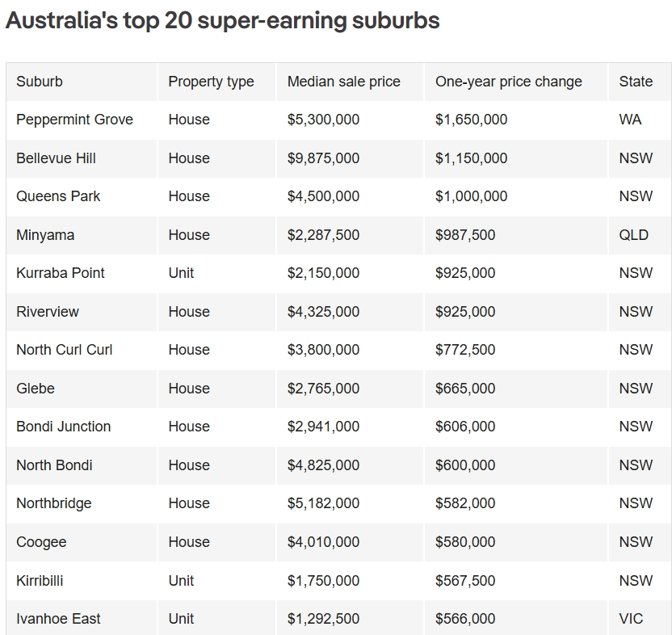Click Bondi Junction's $2,941,000 price

point(323,427)
